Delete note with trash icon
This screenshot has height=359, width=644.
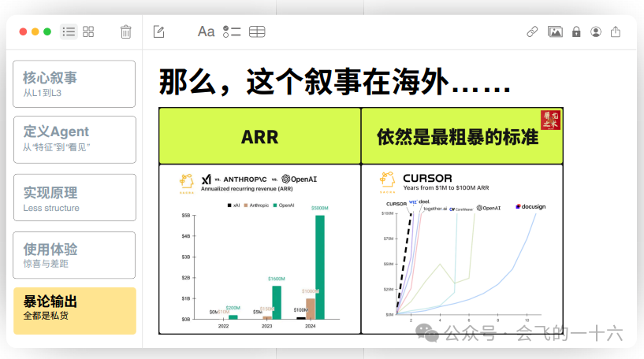(125, 31)
